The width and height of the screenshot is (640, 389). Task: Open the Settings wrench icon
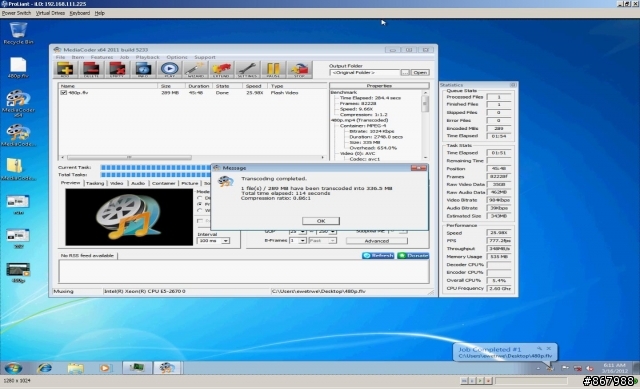(247, 69)
